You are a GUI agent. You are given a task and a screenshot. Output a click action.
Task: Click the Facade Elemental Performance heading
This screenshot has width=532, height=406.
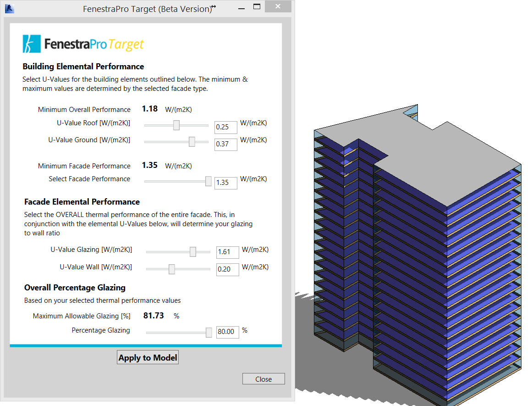tap(82, 202)
